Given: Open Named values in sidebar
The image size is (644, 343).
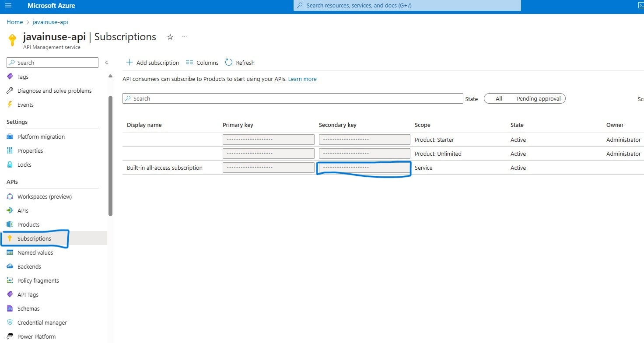Looking at the screenshot, I should pyautogui.click(x=35, y=252).
